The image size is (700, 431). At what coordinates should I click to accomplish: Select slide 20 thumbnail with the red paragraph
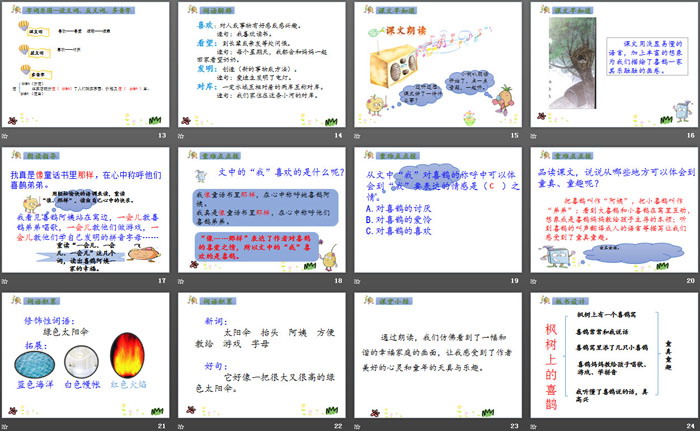click(x=614, y=210)
